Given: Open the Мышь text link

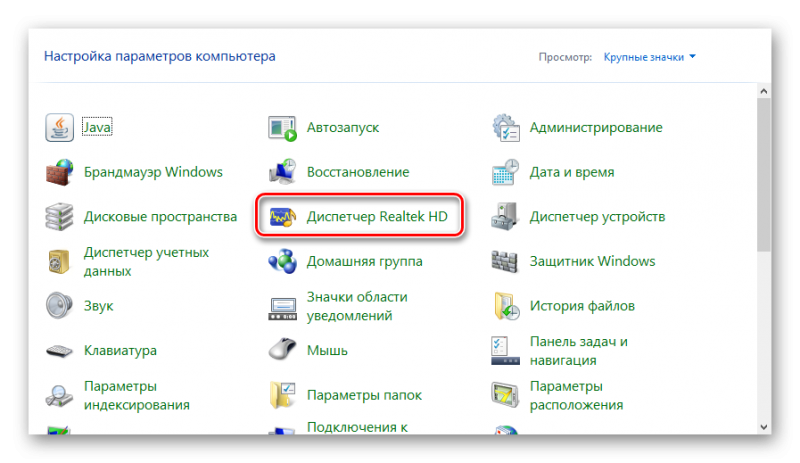Looking at the screenshot, I should pyautogui.click(x=327, y=351).
